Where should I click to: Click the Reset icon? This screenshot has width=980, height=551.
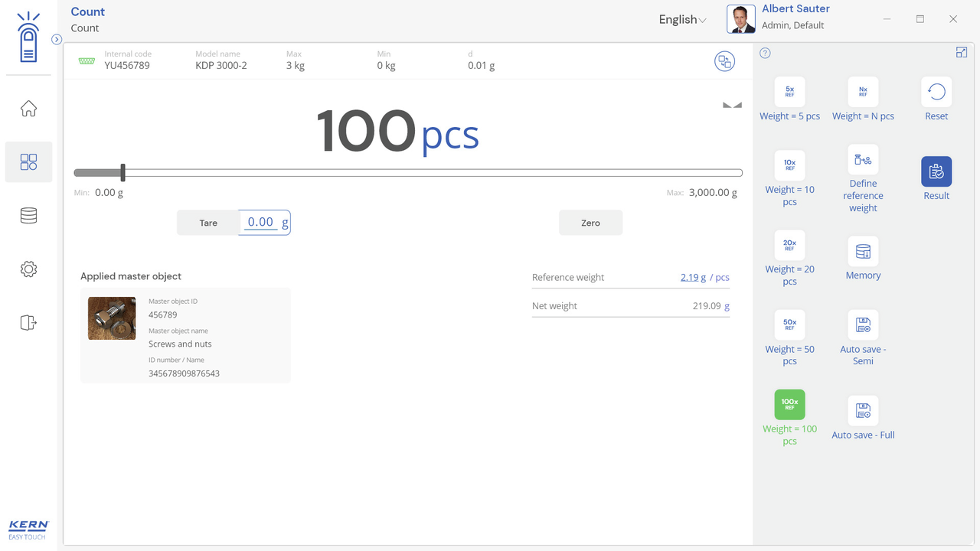pos(936,92)
